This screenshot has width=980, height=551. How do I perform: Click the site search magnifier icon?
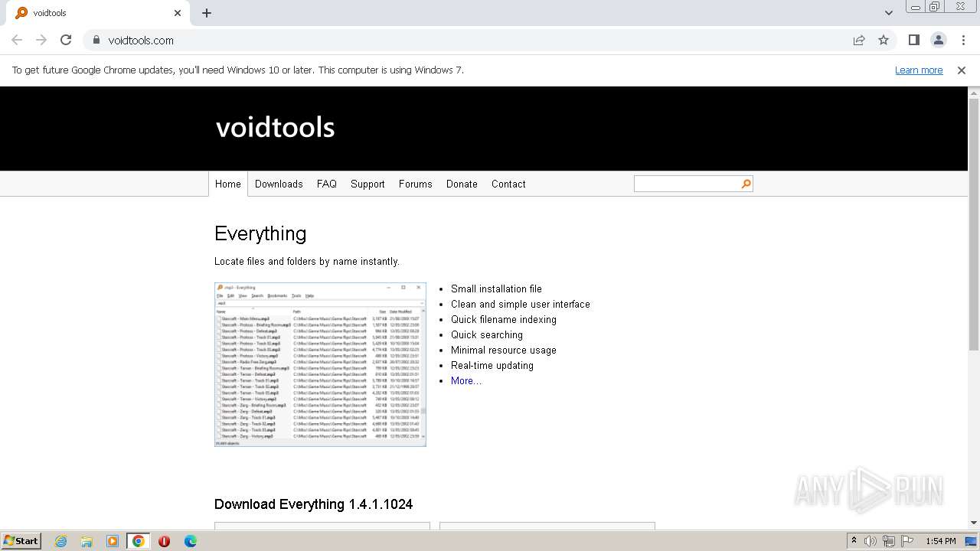(746, 184)
